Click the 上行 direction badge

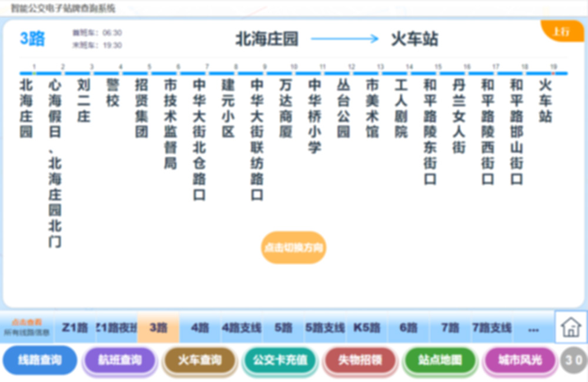pos(562,31)
